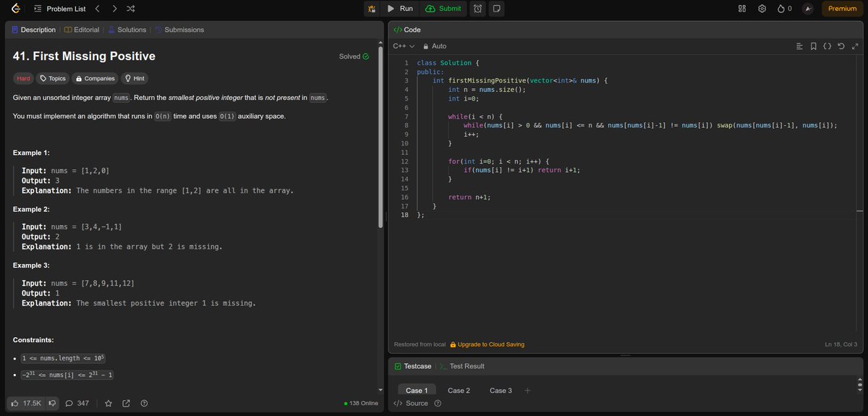Click the description panel scrollbar
The width and height of the screenshot is (868, 416).
[x=380, y=137]
